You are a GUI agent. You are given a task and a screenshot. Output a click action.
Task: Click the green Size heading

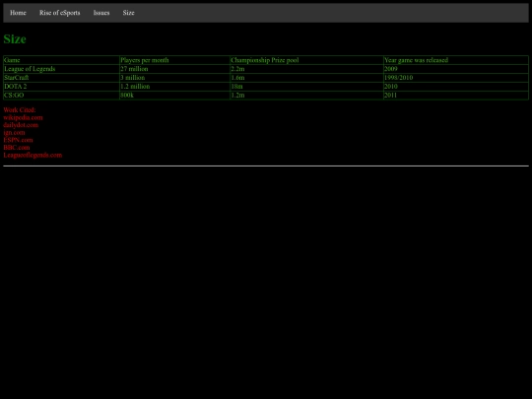(x=15, y=39)
